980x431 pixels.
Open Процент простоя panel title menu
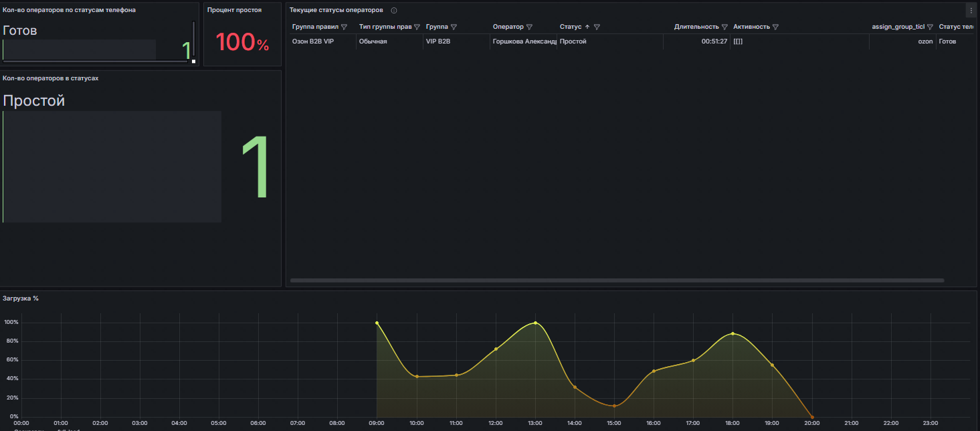pos(234,10)
